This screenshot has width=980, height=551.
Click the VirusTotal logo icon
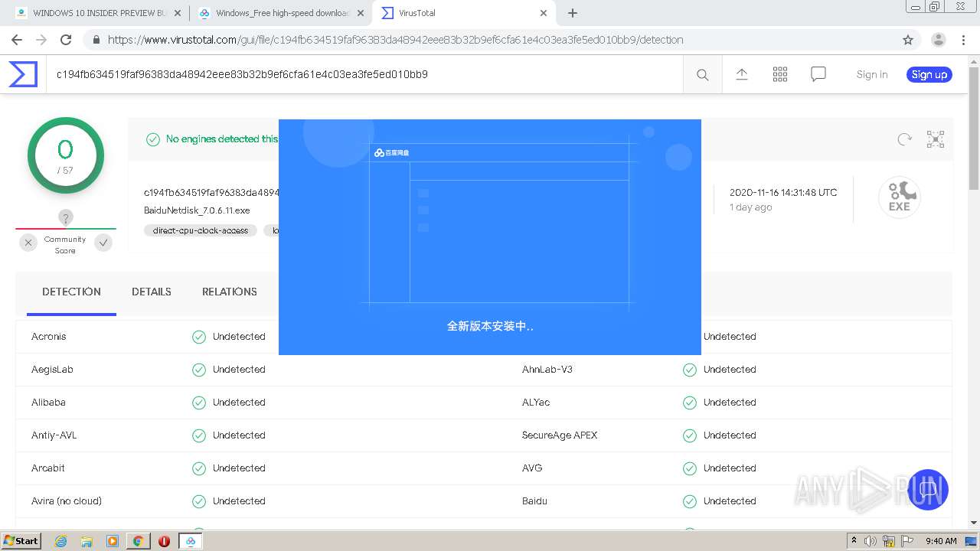pos(23,74)
